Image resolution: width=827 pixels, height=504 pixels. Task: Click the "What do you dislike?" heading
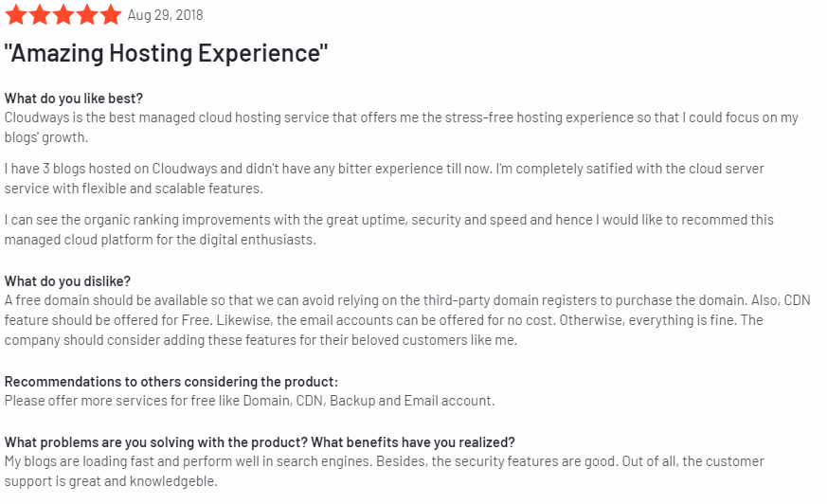pyautogui.click(x=67, y=281)
